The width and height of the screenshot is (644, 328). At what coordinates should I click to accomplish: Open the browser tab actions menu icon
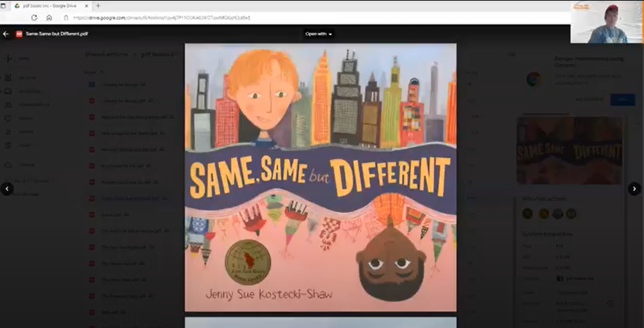pos(4,6)
